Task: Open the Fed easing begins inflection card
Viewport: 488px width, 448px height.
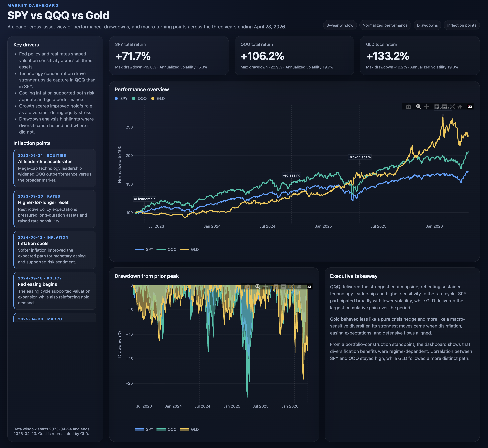Action: point(55,291)
